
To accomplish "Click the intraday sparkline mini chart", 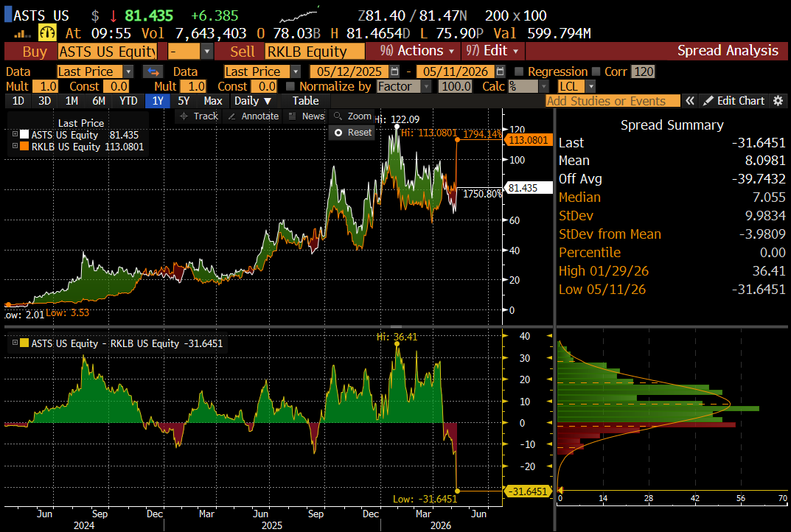I will 299,15.
